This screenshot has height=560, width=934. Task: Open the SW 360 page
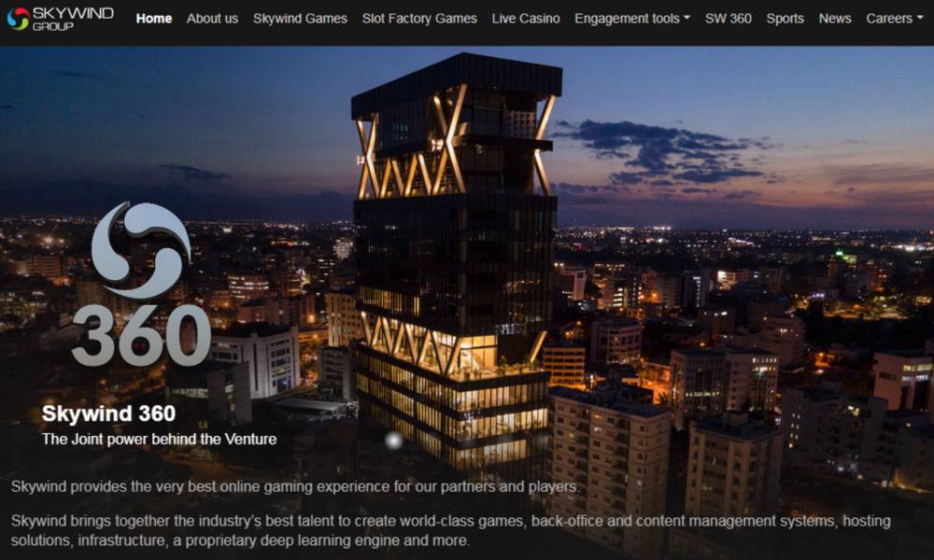[x=728, y=19]
